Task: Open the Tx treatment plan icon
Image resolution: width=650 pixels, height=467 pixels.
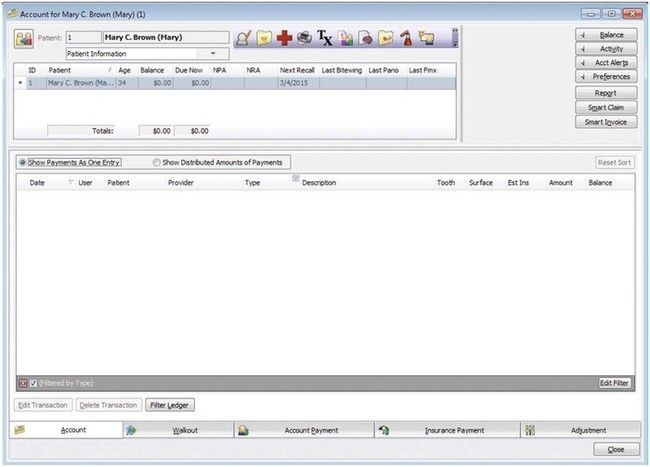Action: (x=324, y=39)
